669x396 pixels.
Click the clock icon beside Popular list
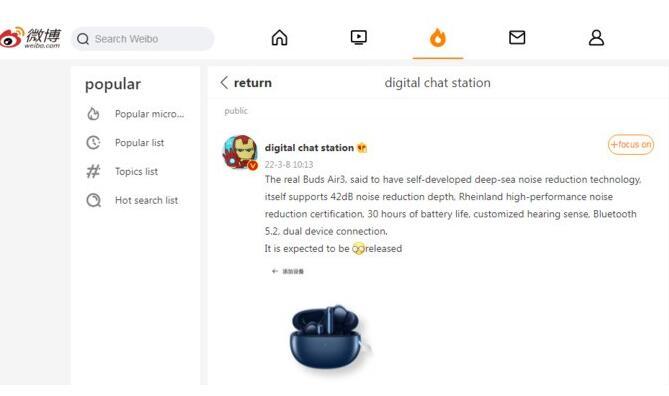pyautogui.click(x=93, y=143)
